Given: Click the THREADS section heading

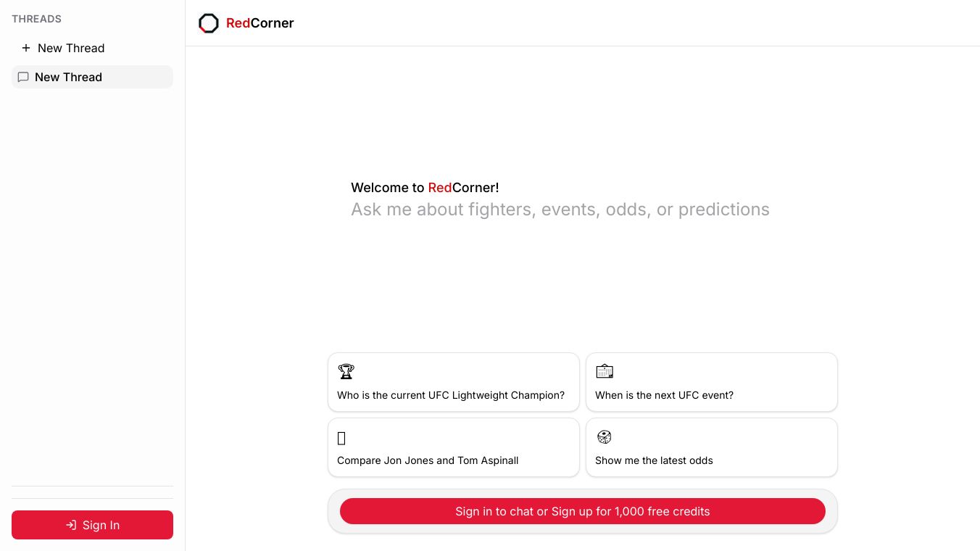Looking at the screenshot, I should pyautogui.click(x=36, y=19).
